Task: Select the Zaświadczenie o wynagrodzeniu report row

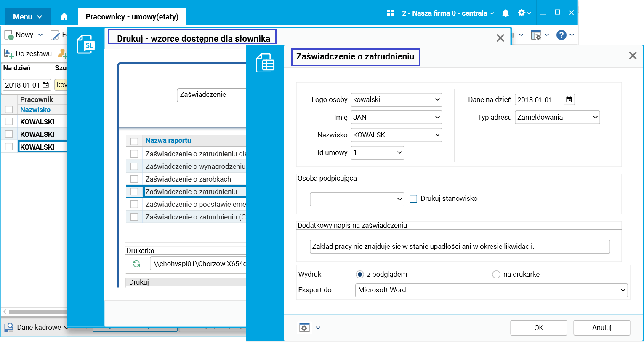Action: click(x=186, y=166)
